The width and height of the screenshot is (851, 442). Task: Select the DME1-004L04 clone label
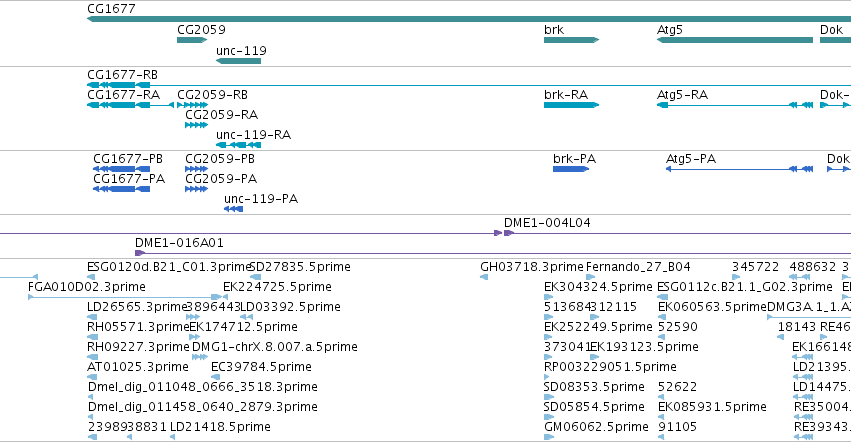[x=547, y=223]
